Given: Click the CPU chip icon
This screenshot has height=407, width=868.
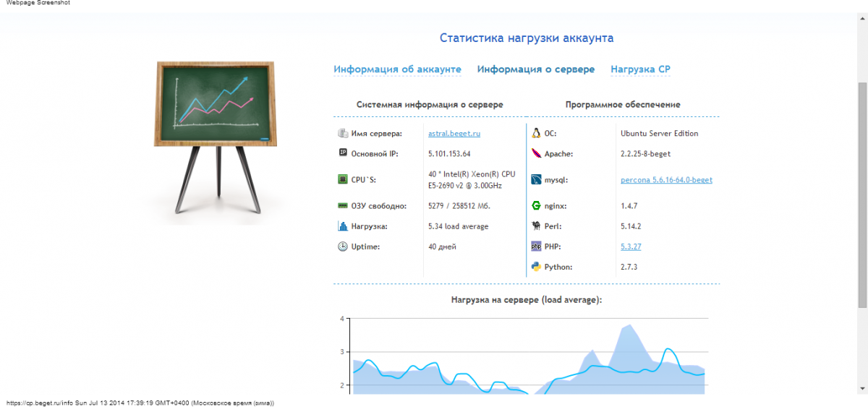Looking at the screenshot, I should pyautogui.click(x=343, y=179).
